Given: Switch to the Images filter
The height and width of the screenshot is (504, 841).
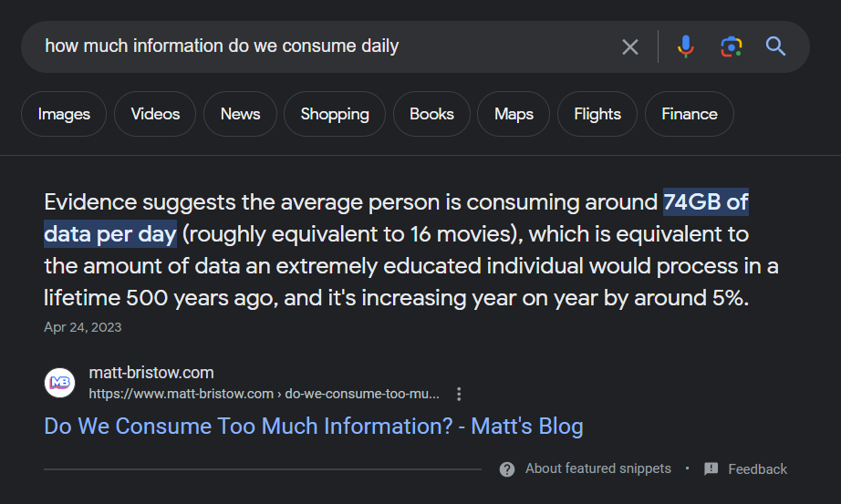Looking at the screenshot, I should (64, 114).
